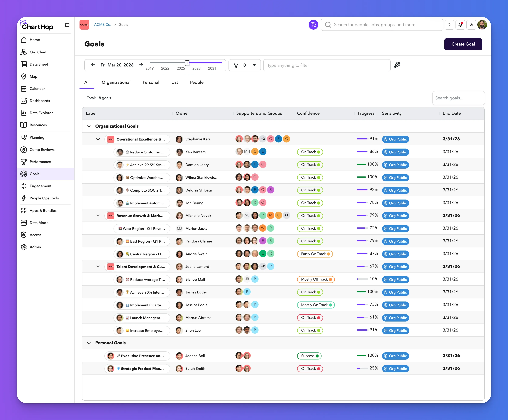This screenshot has height=420, width=508.
Task: Open the help question mark
Action: pyautogui.click(x=449, y=25)
